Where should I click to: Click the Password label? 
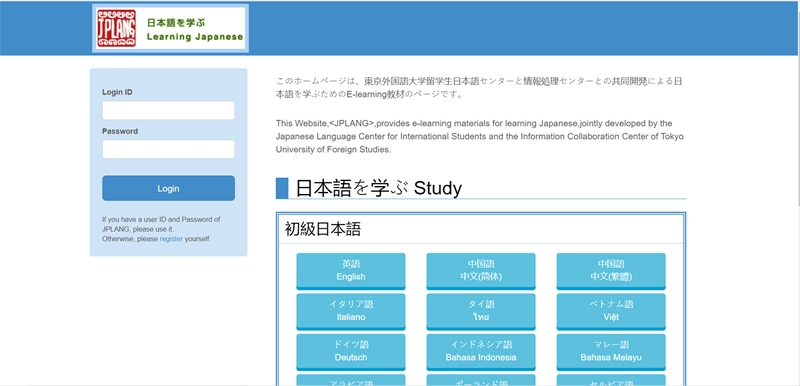(x=120, y=131)
